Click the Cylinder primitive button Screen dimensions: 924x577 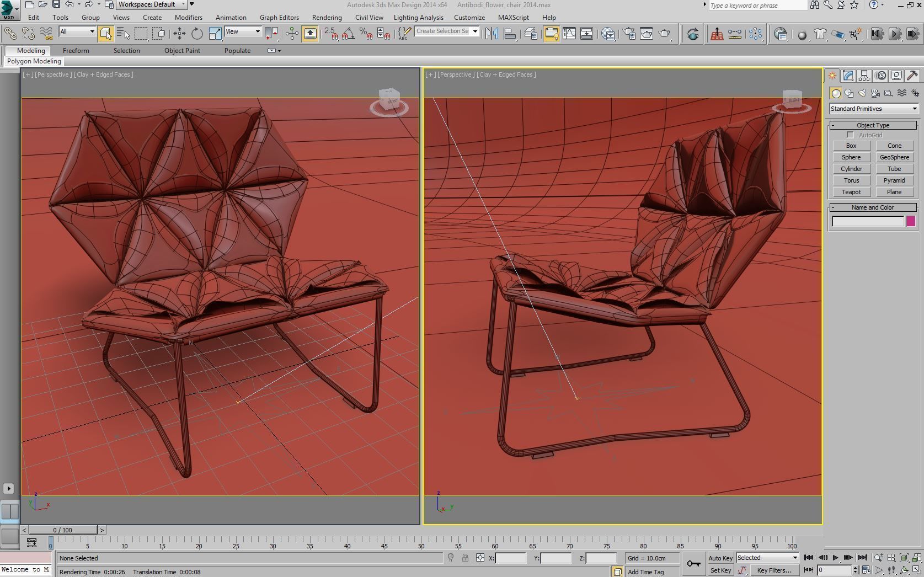coord(851,169)
